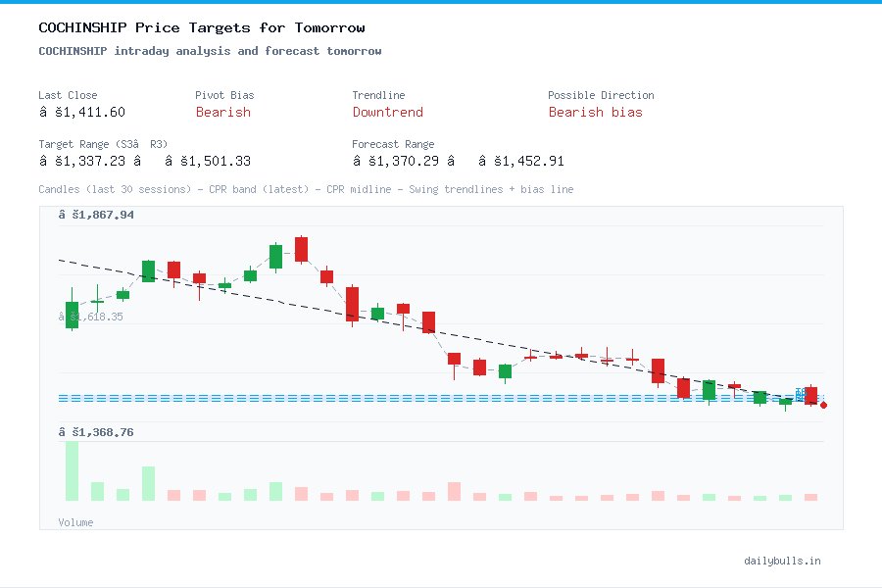The image size is (882, 588).
Task: Click the intraday analysis and forecast subtitle
Action: coord(210,51)
